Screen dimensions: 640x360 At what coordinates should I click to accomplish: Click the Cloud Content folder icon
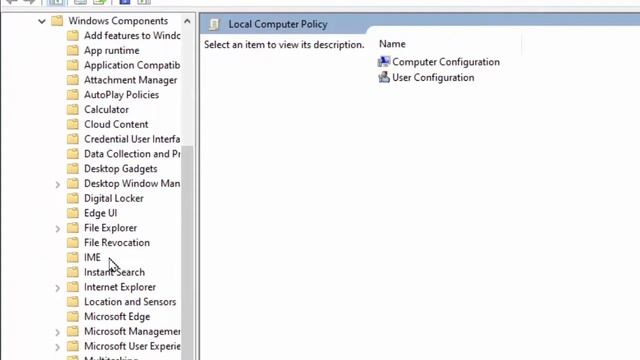[73, 124]
